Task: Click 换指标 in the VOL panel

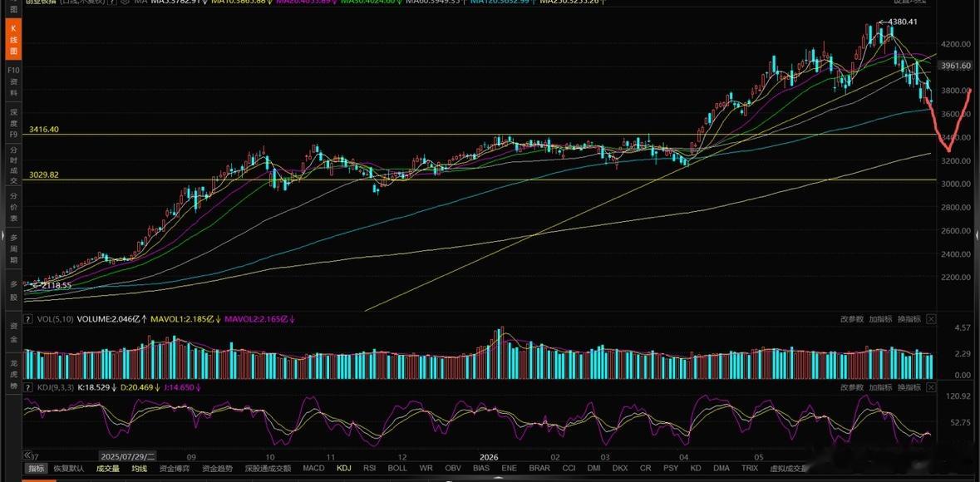Action: tap(909, 319)
